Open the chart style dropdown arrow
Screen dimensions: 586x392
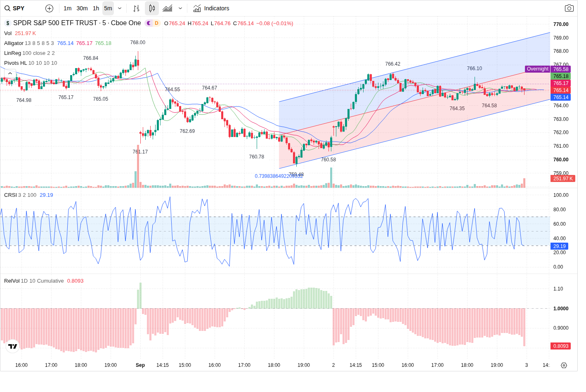180,8
